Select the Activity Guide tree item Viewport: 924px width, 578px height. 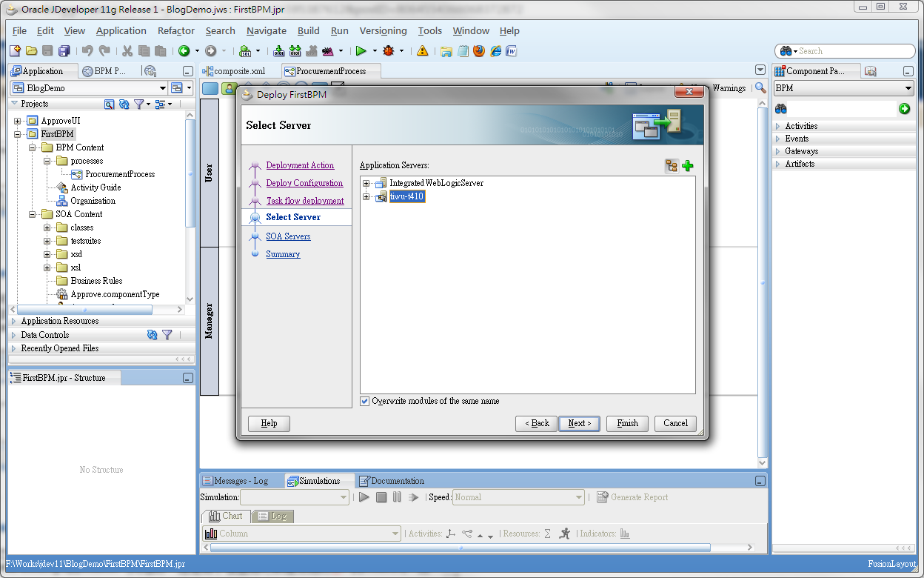pos(96,187)
